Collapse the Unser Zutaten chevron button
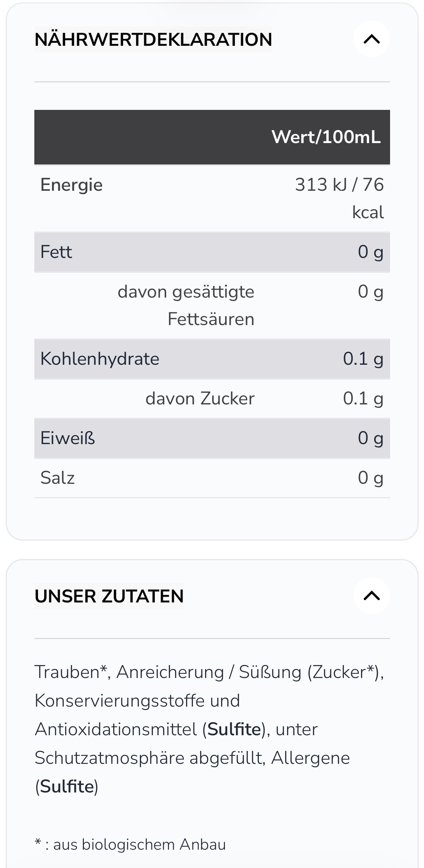This screenshot has height=868, width=424. [x=371, y=596]
